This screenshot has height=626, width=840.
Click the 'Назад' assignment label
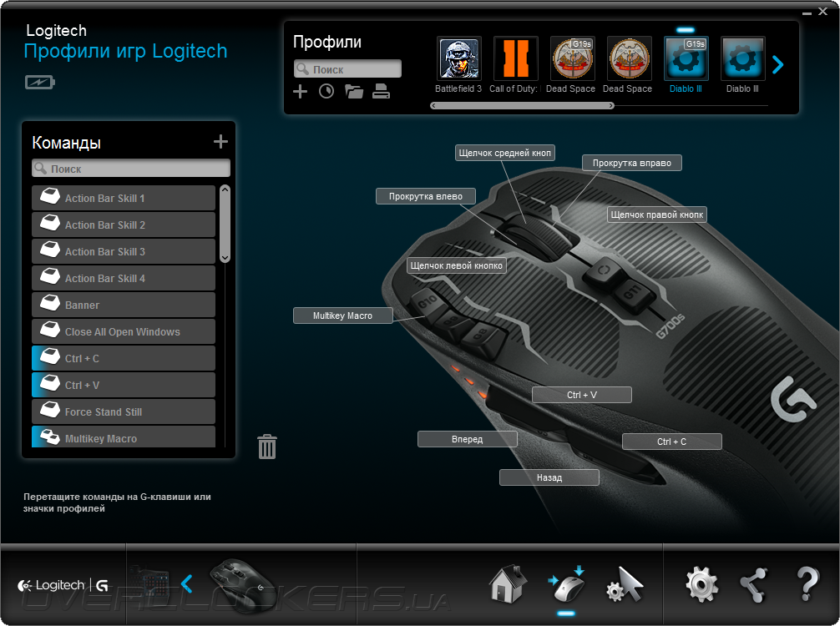(549, 477)
